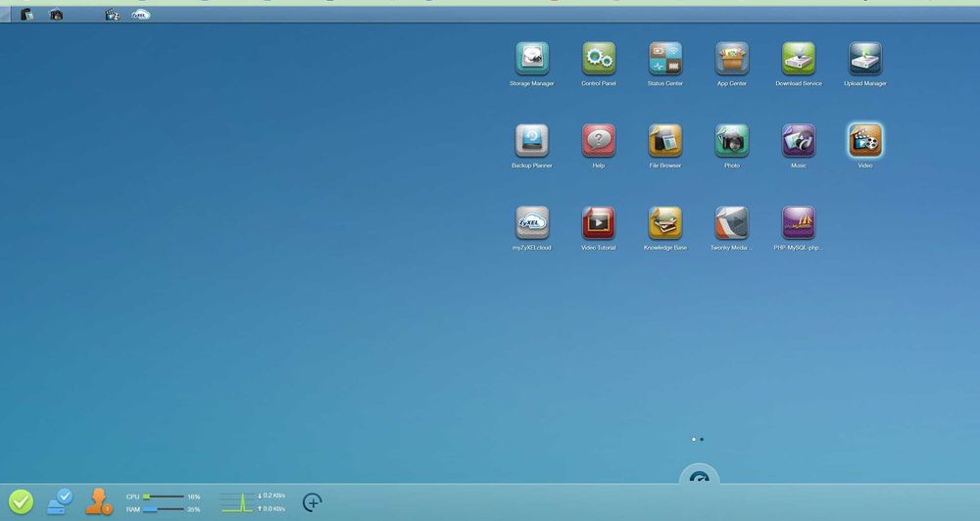Open the orange user alert icon
The width and height of the screenshot is (980, 521).
[99, 501]
